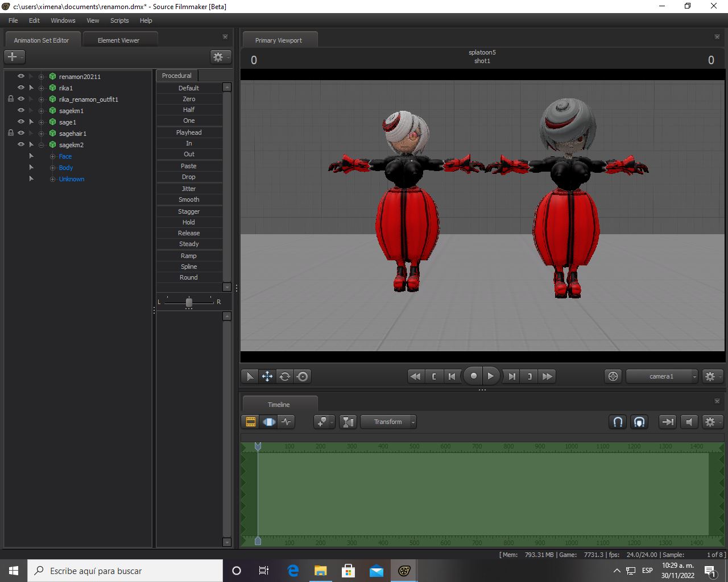Click the left-right balance slider handle
This screenshot has width=728, height=582.
(x=189, y=302)
